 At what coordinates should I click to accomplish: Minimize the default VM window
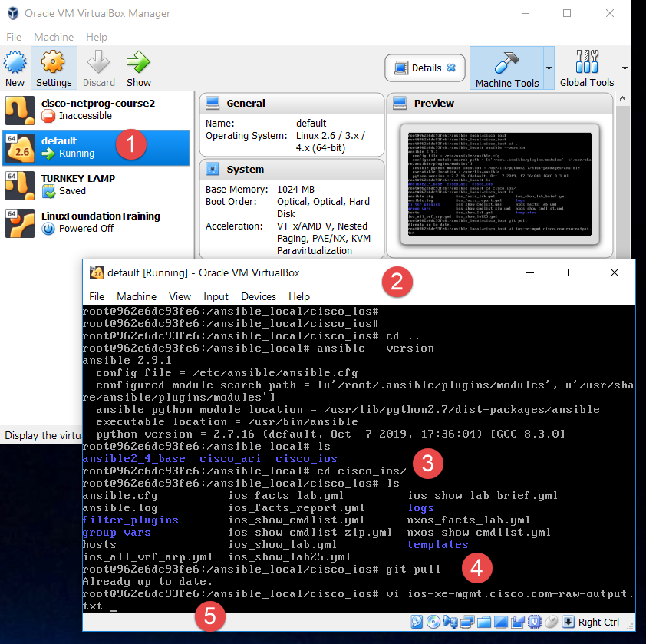point(530,272)
